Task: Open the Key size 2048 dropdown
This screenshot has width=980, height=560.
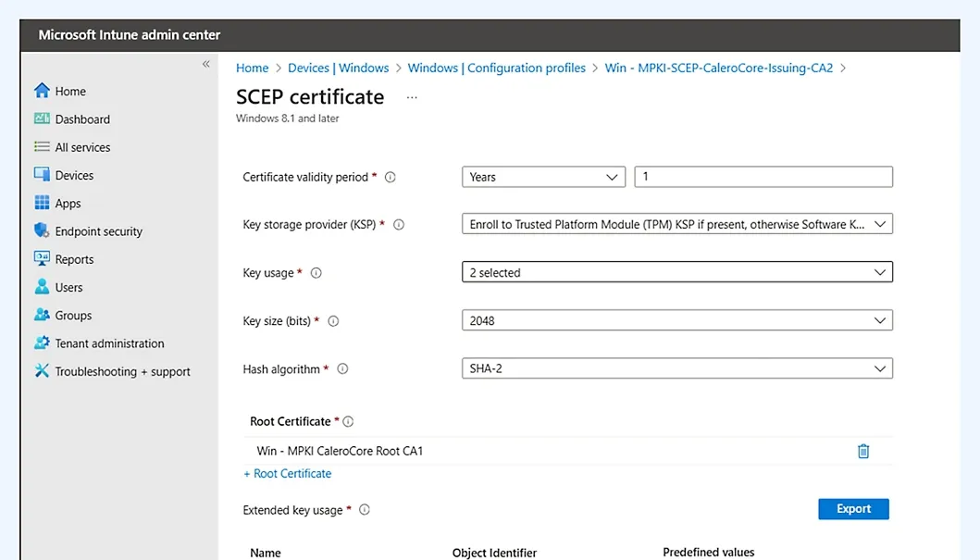Action: pos(676,321)
